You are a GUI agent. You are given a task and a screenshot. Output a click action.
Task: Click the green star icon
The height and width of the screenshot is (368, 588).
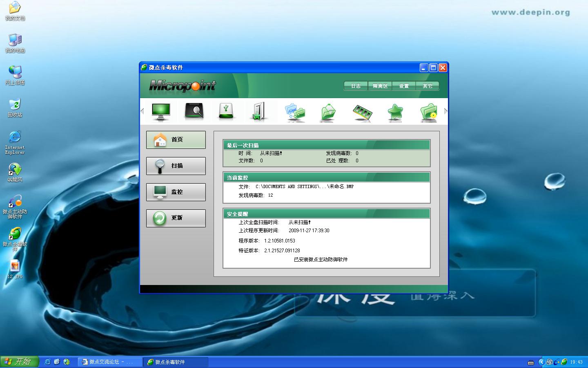(x=395, y=112)
